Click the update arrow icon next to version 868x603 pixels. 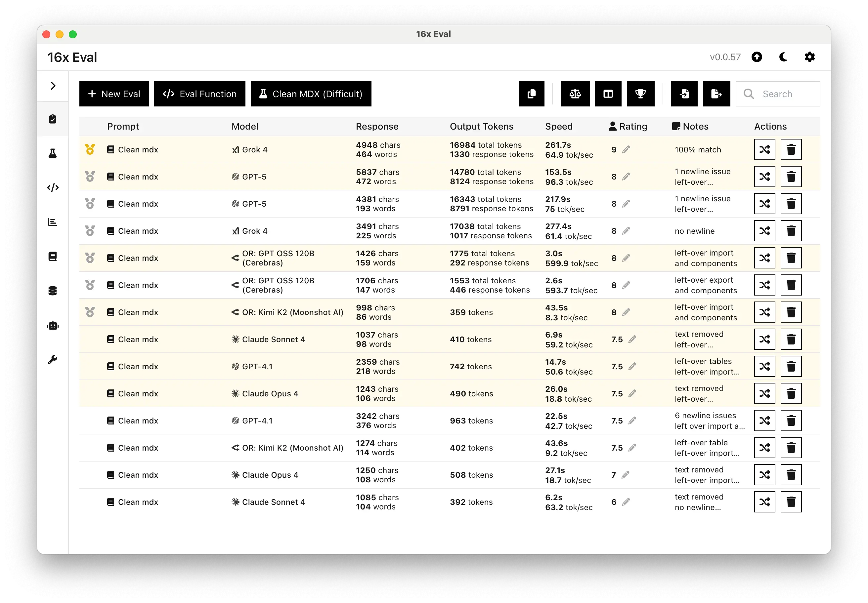(x=757, y=57)
